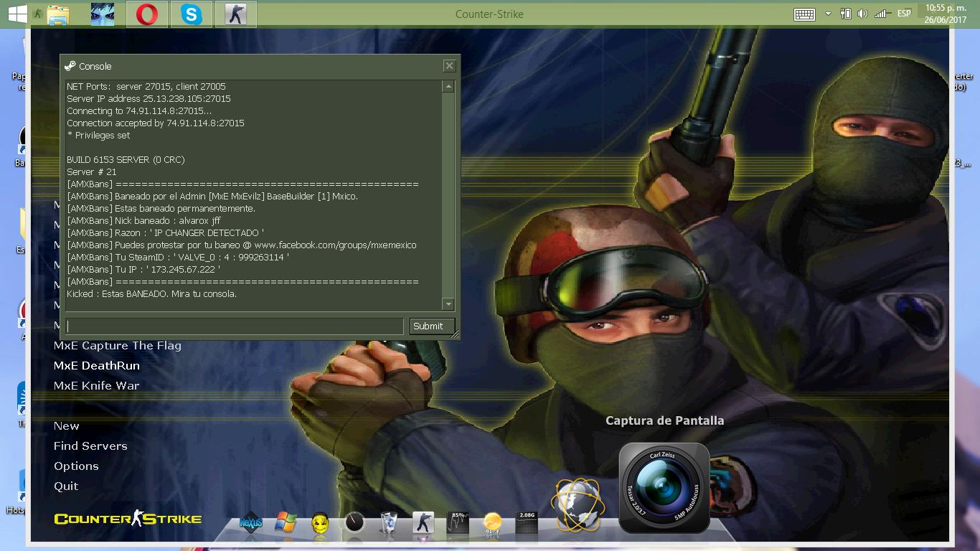Click the 85% CPU meter dock widget
This screenshot has width=980, height=551.
tap(457, 523)
